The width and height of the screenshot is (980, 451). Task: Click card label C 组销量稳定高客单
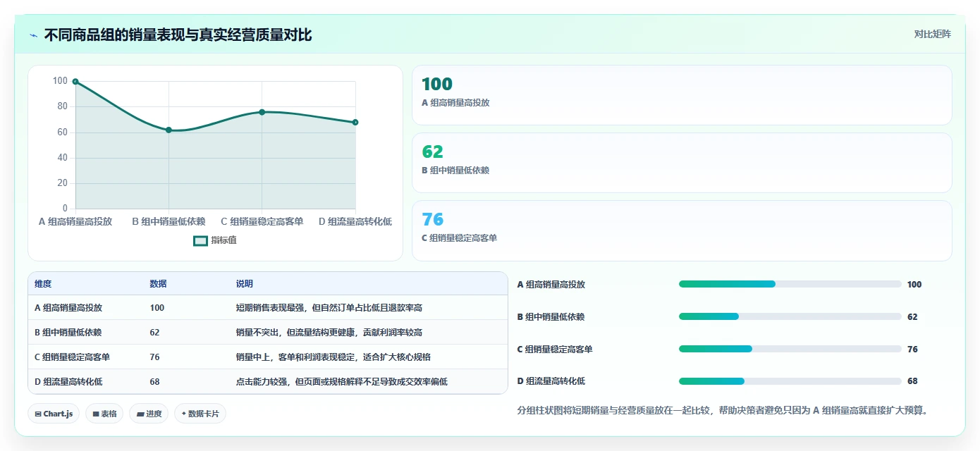pos(459,238)
